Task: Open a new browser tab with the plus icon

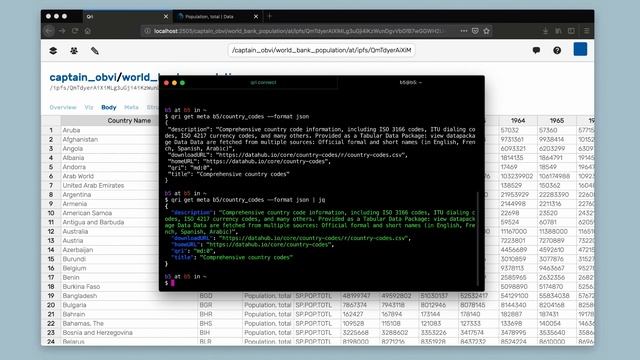Action: tap(269, 16)
